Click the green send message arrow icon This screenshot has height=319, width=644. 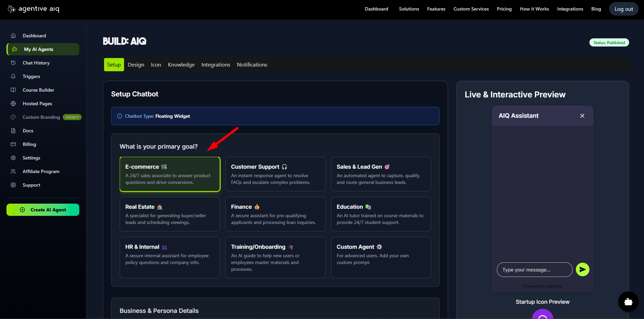582,269
